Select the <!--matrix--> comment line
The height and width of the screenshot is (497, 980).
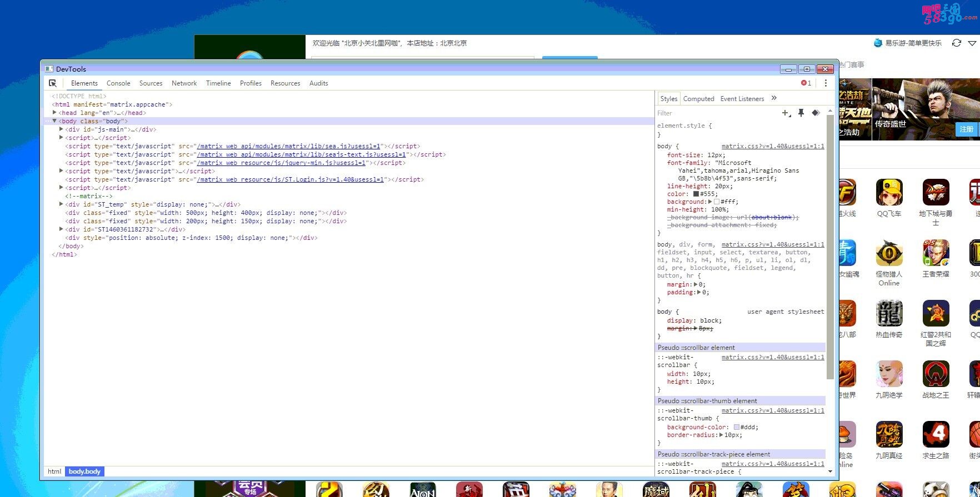[x=89, y=196]
